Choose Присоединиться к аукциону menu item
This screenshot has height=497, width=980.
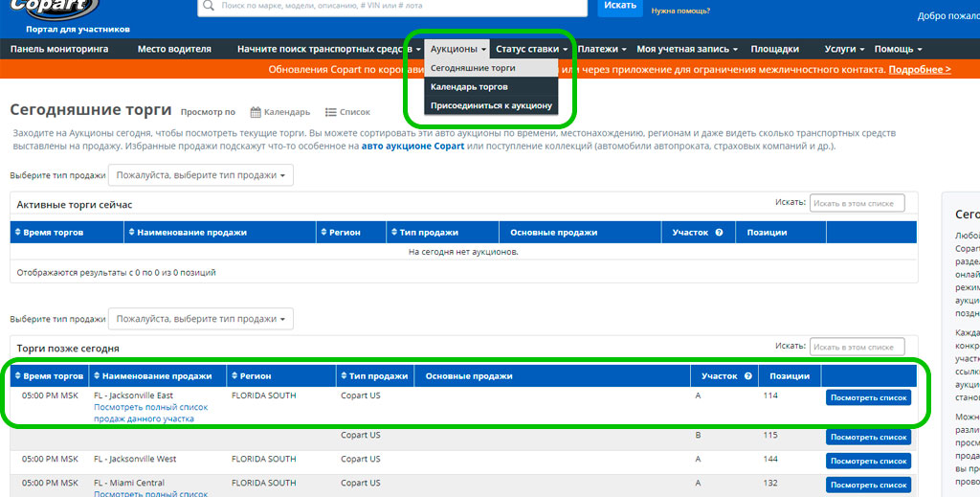[491, 105]
